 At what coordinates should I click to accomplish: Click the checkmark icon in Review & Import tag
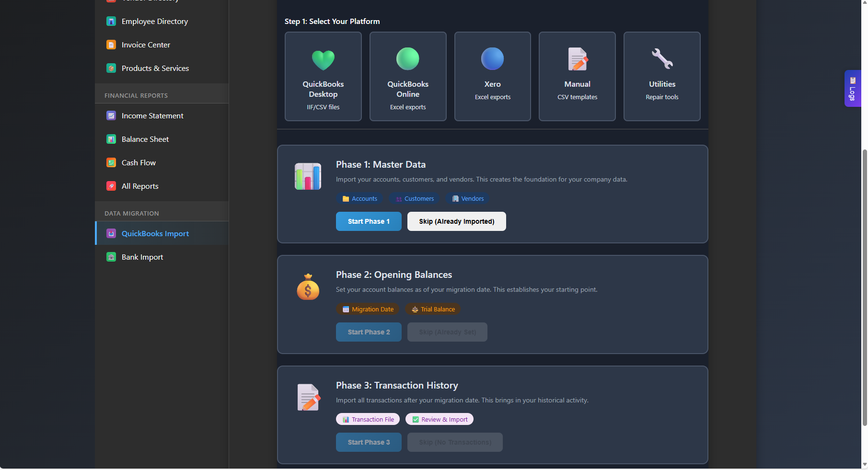pos(416,420)
